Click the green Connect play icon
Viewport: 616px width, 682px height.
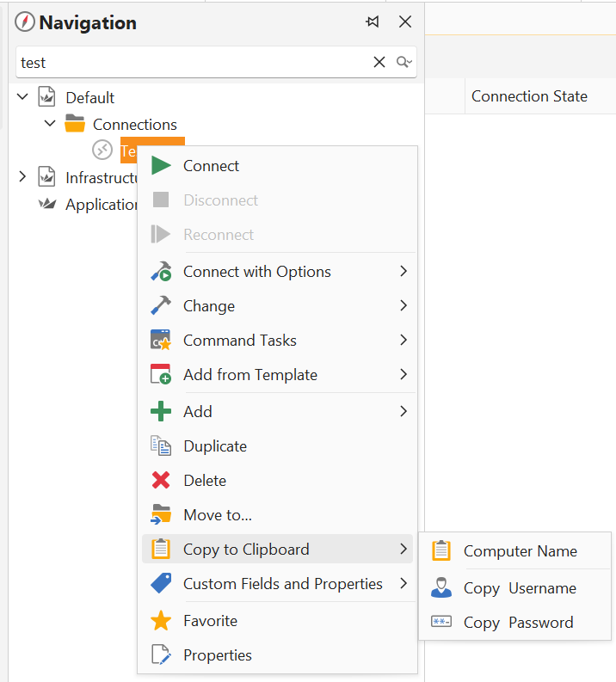[x=161, y=166]
